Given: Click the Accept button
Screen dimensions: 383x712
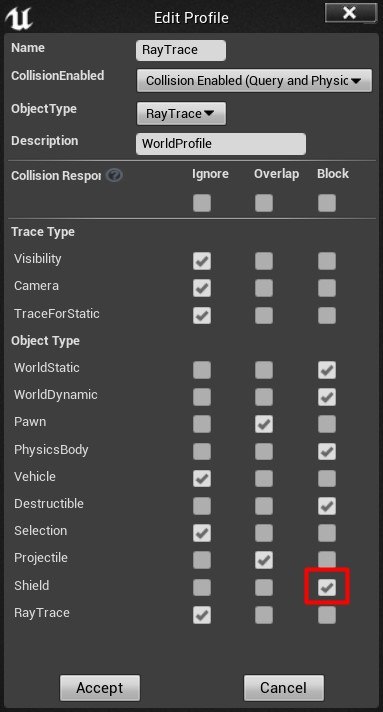Looking at the screenshot, I should coord(100,687).
